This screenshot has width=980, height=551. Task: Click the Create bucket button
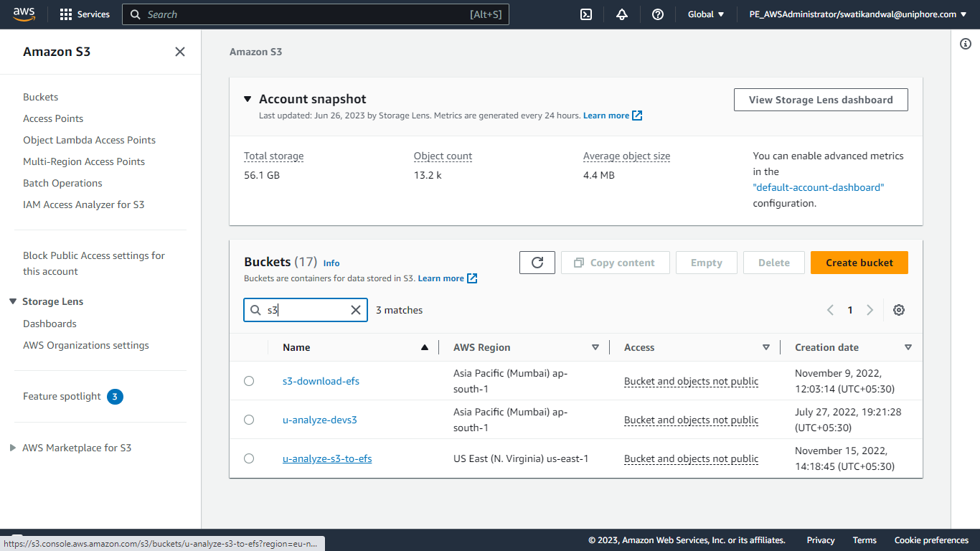(x=859, y=263)
